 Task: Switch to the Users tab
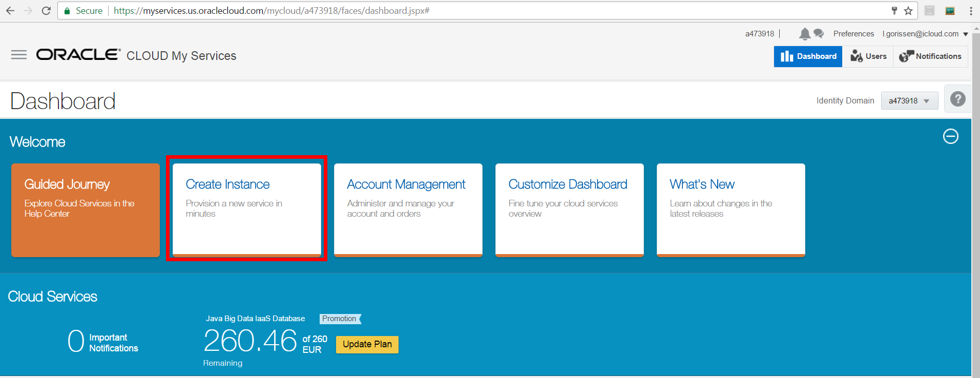point(868,56)
